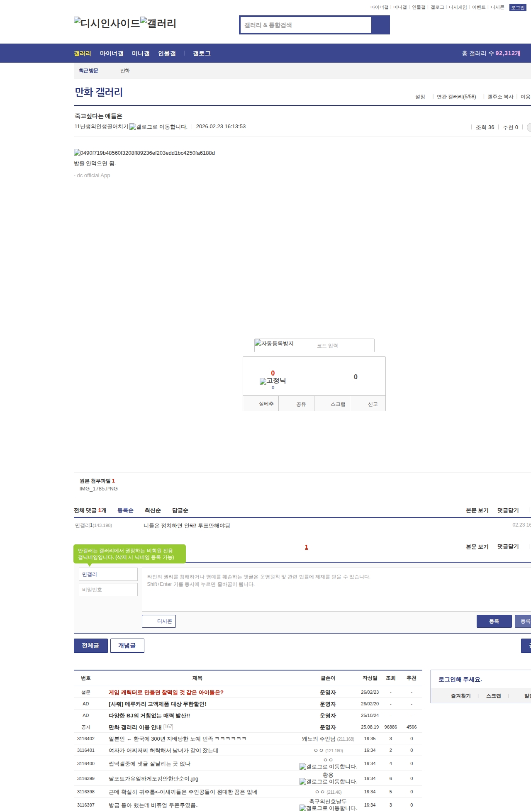Image resolution: width=531 pixels, height=812 pixels.
Task: Sort comments by 최신순
Action: click(153, 510)
